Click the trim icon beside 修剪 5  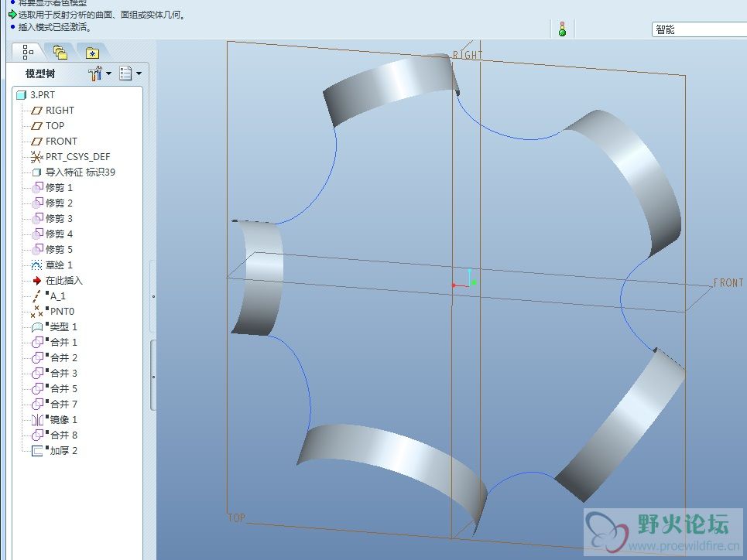(37, 250)
